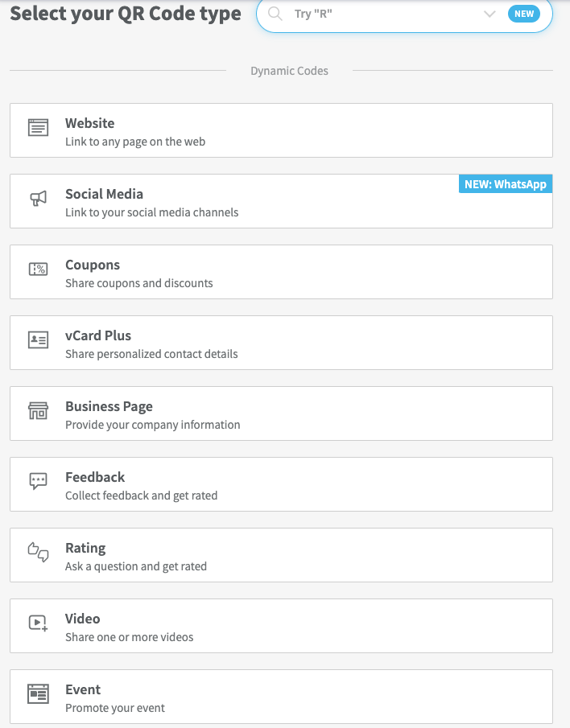This screenshot has height=728, width=570.
Task: Click the vCard Plus contact card icon
Action: [x=38, y=340]
